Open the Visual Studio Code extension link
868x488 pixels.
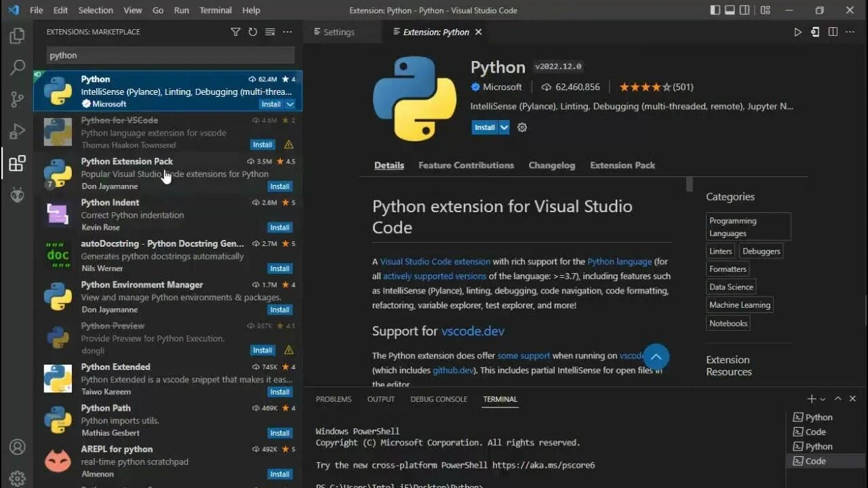coord(435,262)
